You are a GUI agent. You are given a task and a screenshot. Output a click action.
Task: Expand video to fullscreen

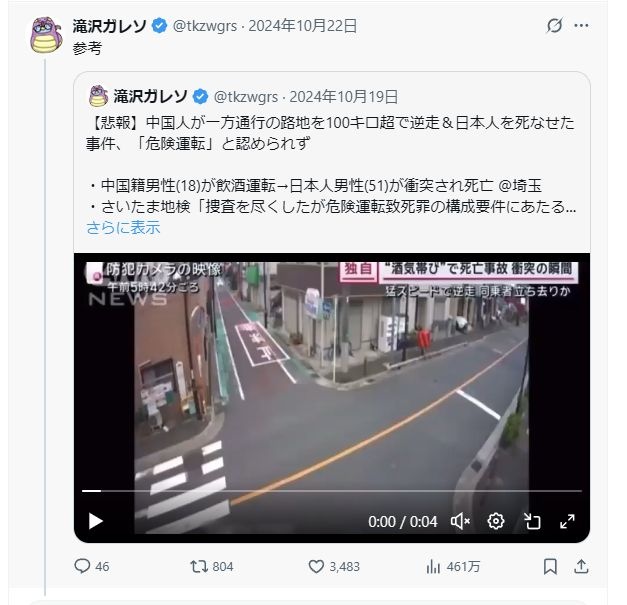coord(567,521)
